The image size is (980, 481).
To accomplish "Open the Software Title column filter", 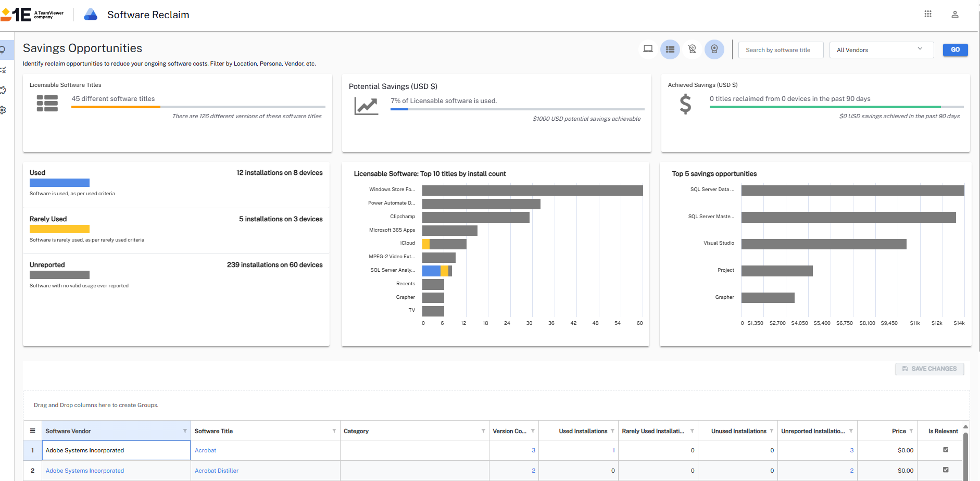I will (334, 431).
